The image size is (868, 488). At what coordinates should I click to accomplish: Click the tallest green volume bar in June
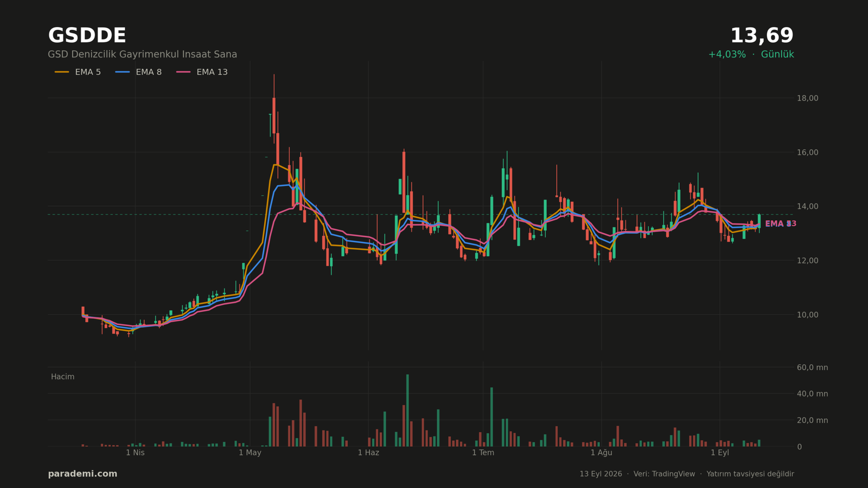(407, 410)
